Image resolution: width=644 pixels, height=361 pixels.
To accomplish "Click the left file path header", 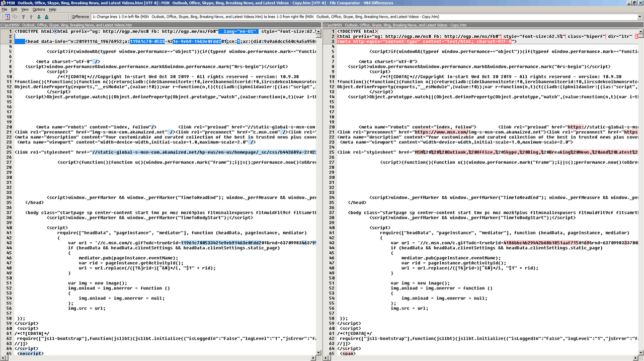I will tap(161, 25).
